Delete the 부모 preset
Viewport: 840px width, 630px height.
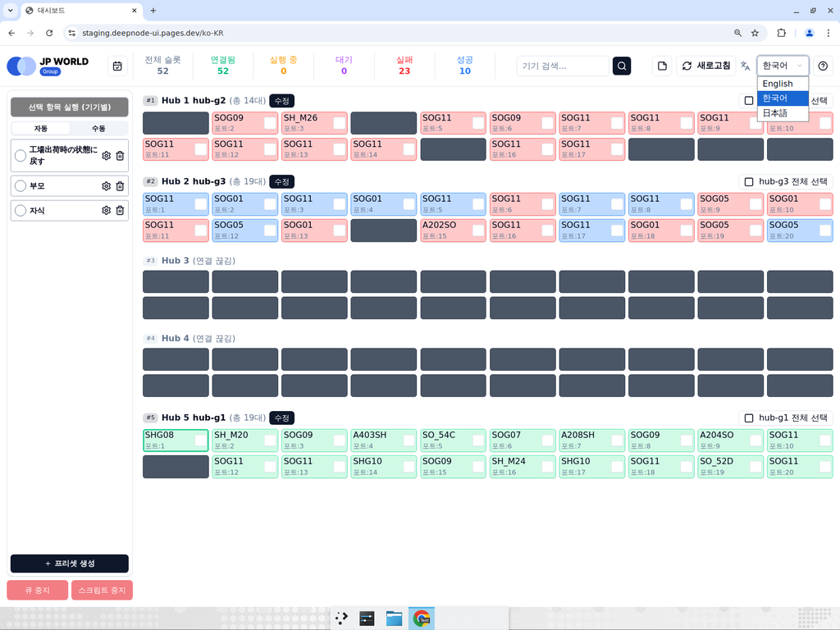120,186
